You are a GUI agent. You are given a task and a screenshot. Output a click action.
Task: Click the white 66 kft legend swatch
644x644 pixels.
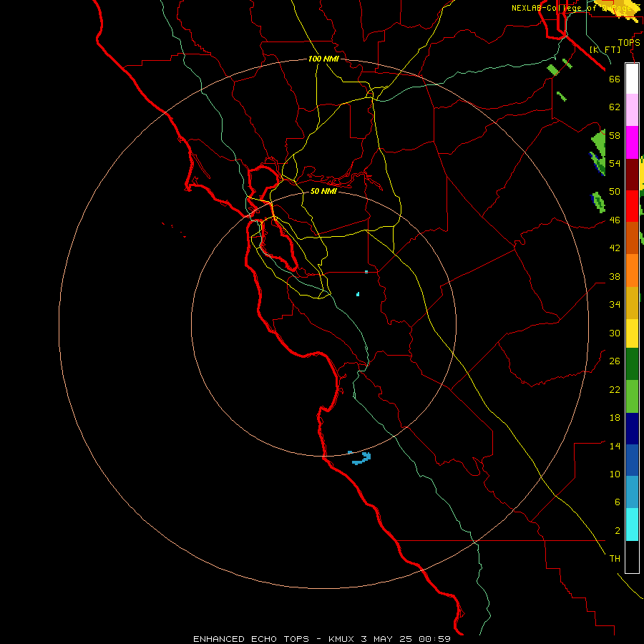coord(632,79)
